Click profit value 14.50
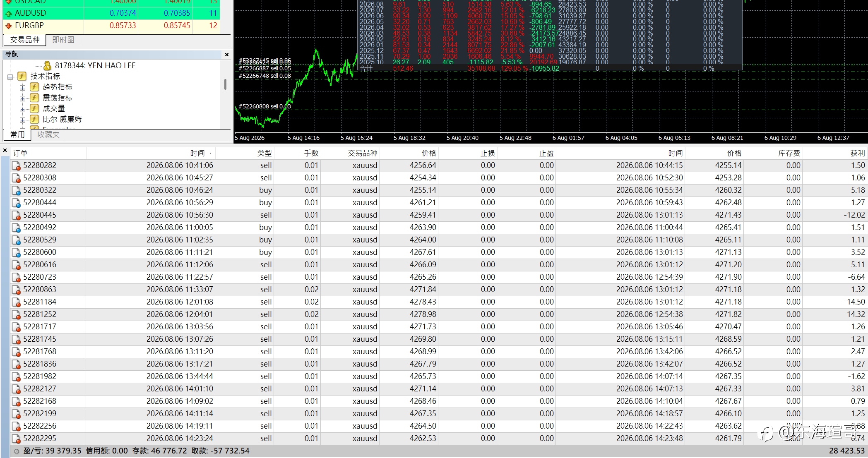The image size is (868, 458). [856, 302]
